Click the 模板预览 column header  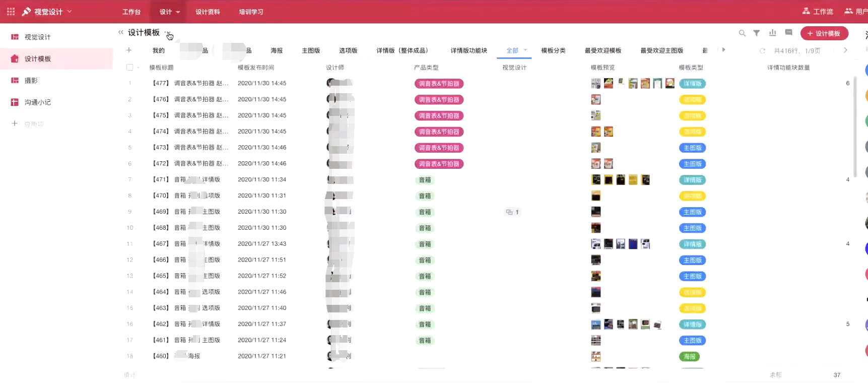pos(603,68)
